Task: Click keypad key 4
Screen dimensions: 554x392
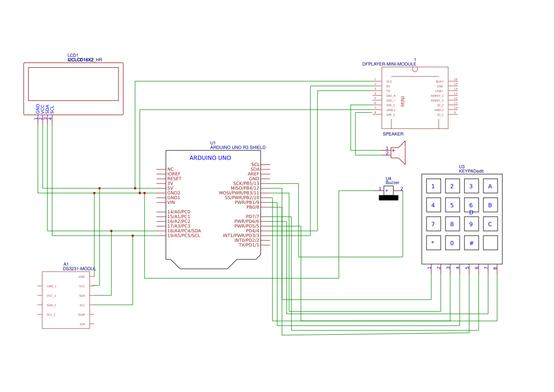Action: point(433,205)
